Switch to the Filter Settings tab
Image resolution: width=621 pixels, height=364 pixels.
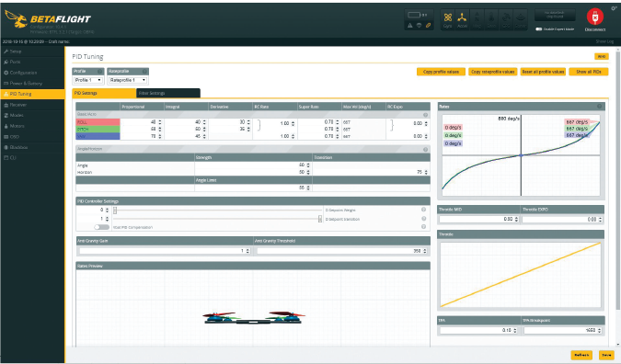pyautogui.click(x=168, y=93)
